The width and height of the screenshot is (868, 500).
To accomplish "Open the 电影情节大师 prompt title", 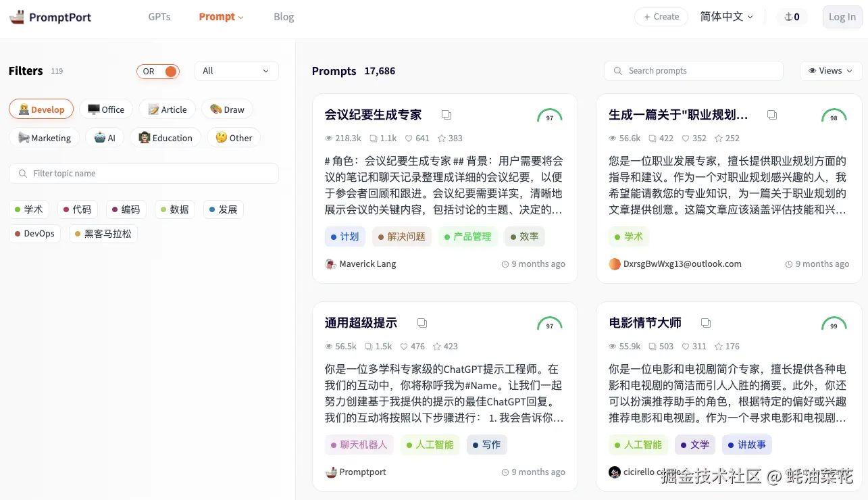I will click(645, 323).
